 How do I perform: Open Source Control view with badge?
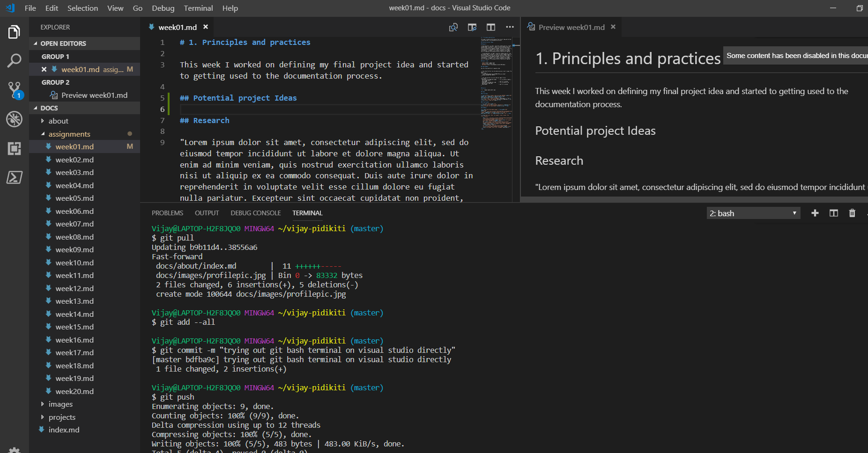(x=14, y=89)
